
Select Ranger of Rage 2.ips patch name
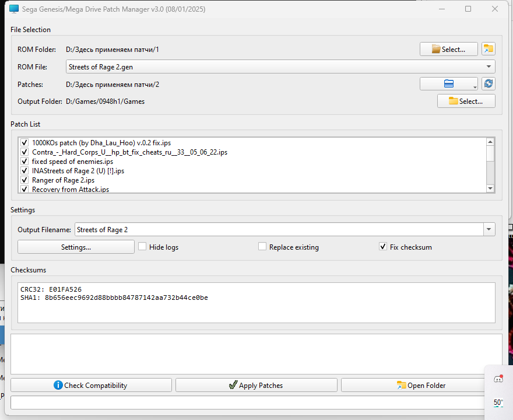click(63, 180)
